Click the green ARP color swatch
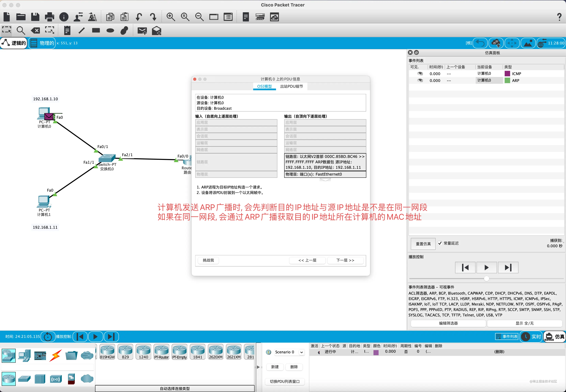 (507, 80)
